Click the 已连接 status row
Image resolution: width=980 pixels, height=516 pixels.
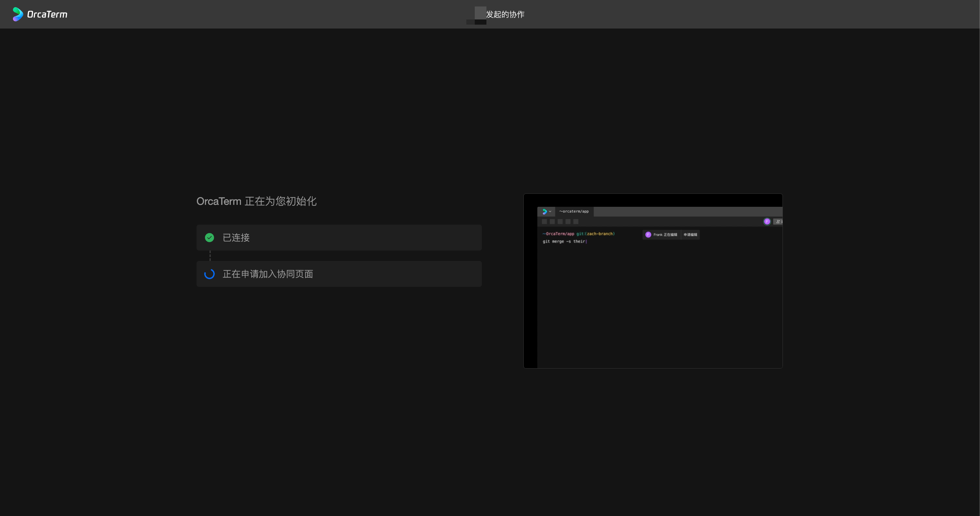click(339, 238)
